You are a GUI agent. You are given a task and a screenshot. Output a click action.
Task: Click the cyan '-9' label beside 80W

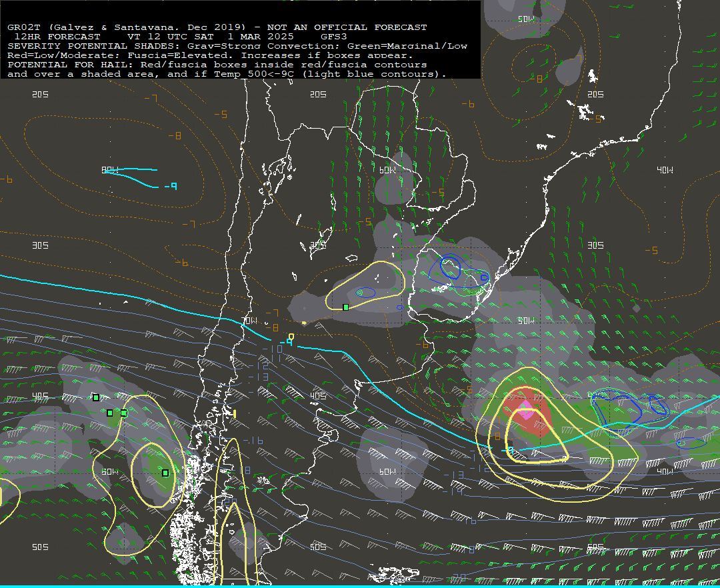point(171,186)
